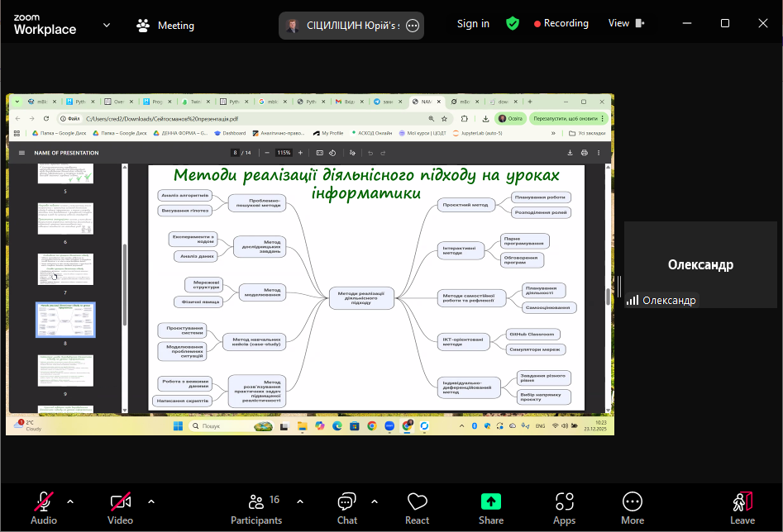This screenshot has height=532, width=783.
Task: Unmute the microphone via Audio button
Action: pos(44,506)
